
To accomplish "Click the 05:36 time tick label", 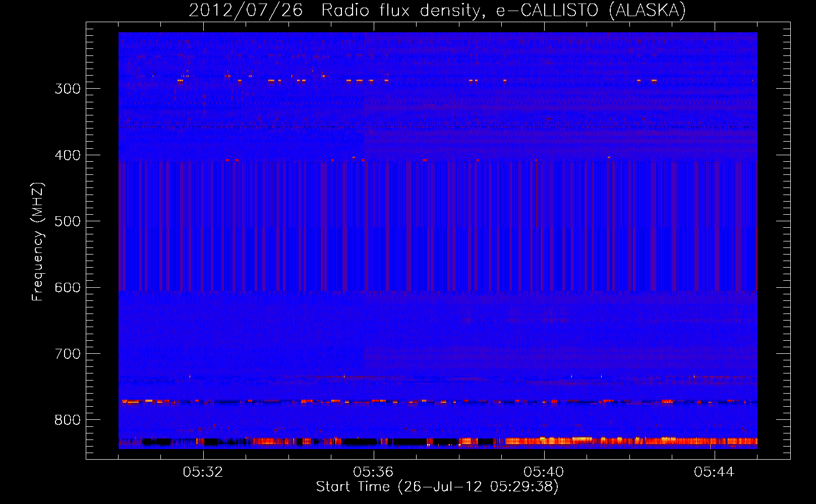I will point(373,472).
